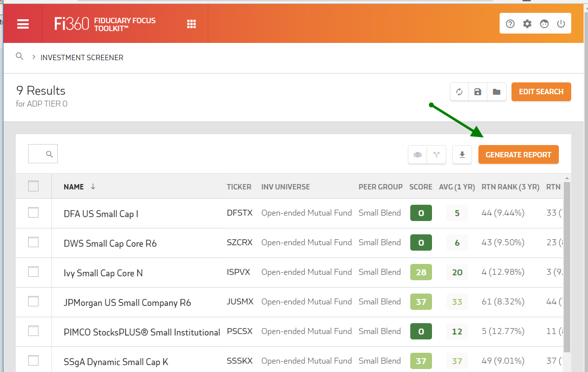Screen dimensions: 588x372
Task: Click the Edit Search button
Action: coord(541,92)
